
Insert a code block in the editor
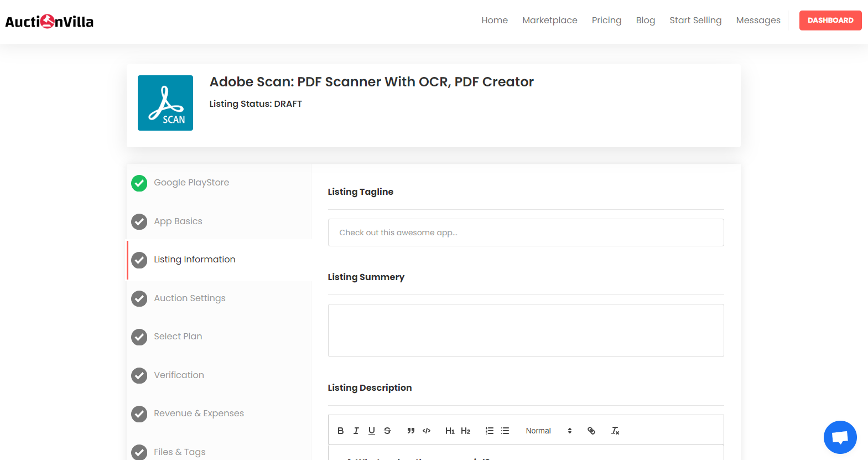[427, 431]
